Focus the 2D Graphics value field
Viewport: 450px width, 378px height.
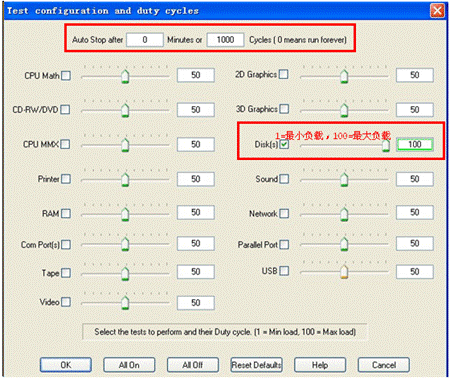pos(415,75)
